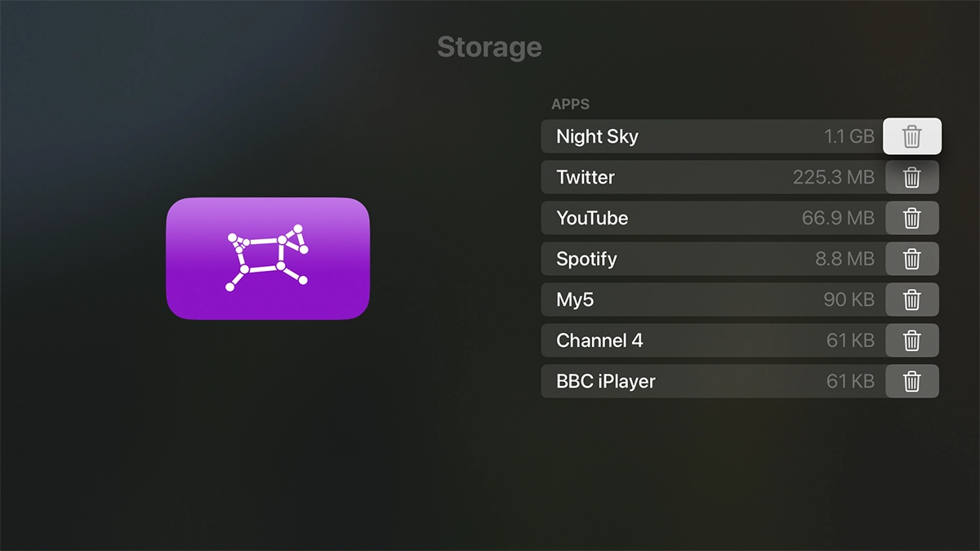Click the trash icon beside YouTube
Viewport: 980px width, 551px height.
point(912,218)
